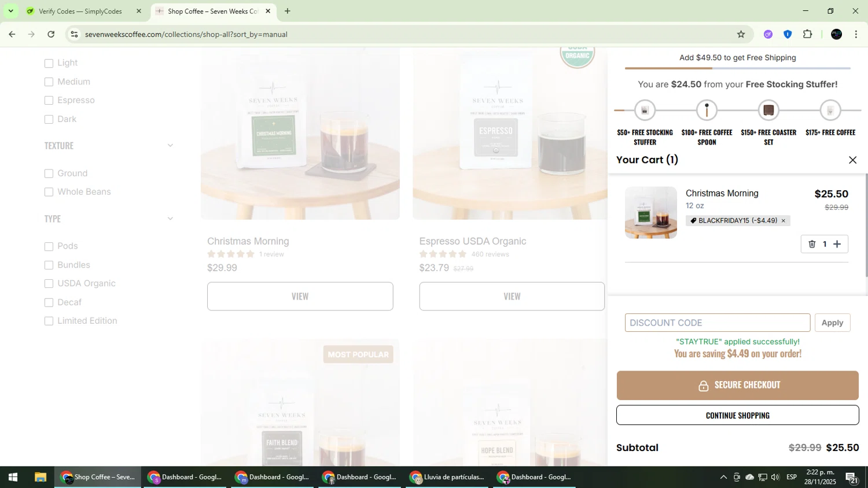868x488 pixels.
Task: Open the volume control in system tray
Action: pos(775,477)
